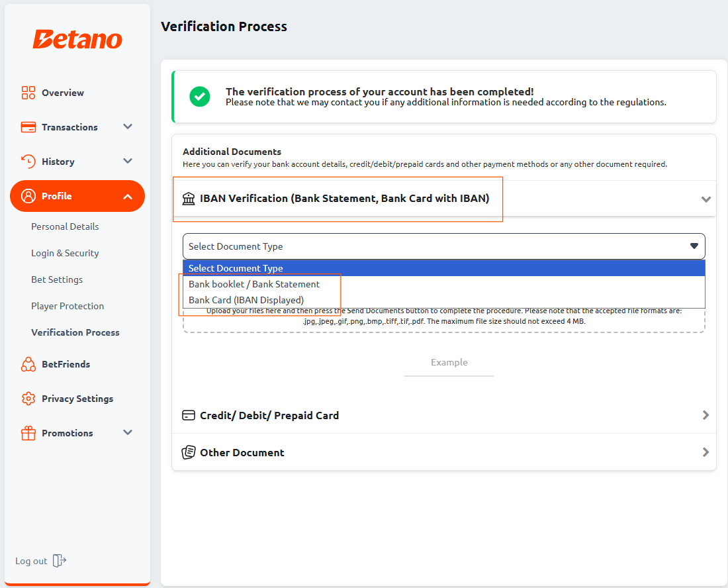Viewport: 728px width, 588px height.
Task: Expand the Transactions menu chevron
Action: click(x=128, y=126)
